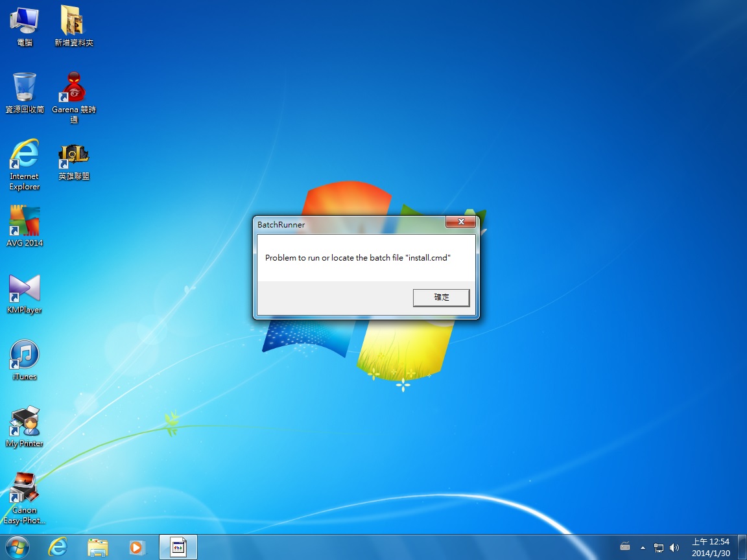Image resolution: width=747 pixels, height=560 pixels.
Task: Open the Windows Start menu orb
Action: pos(18,547)
